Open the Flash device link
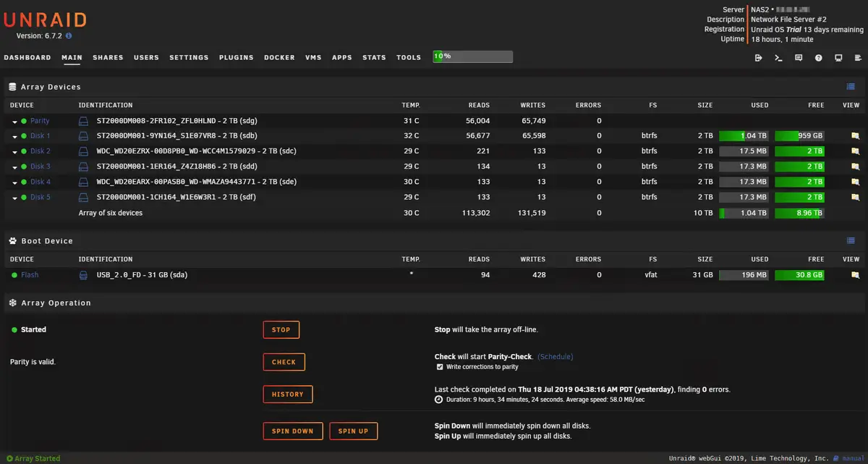868x464 pixels. (x=30, y=275)
